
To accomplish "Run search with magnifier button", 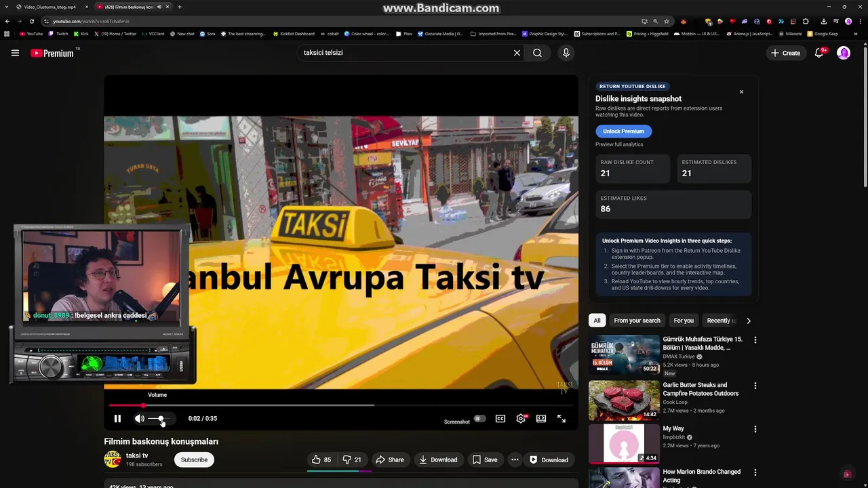I will tap(537, 53).
